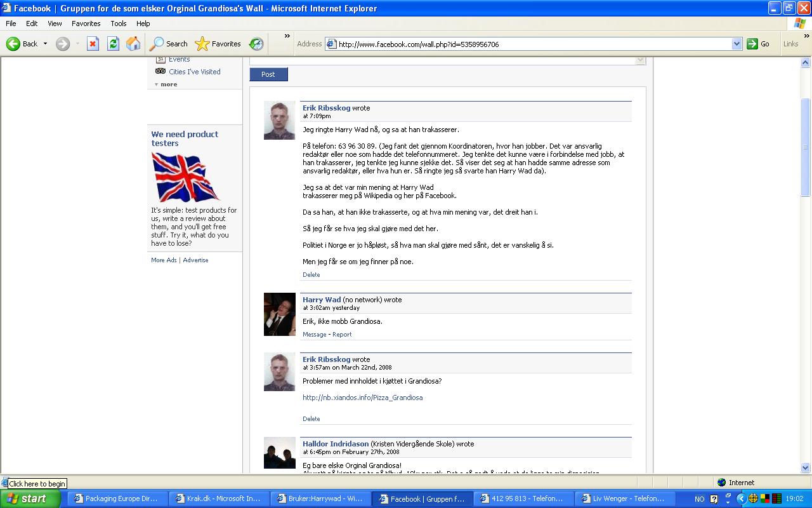Open the Tools menu
Image resolution: width=812 pixels, height=508 pixels.
tap(119, 23)
